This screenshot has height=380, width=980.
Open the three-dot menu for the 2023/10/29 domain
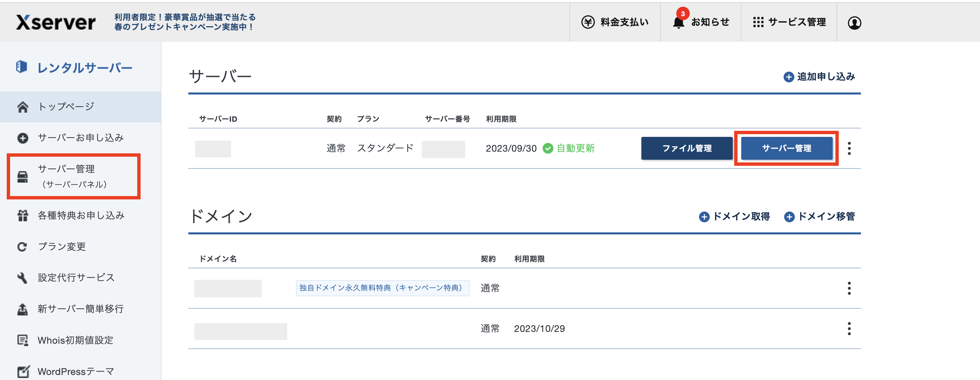click(x=849, y=329)
